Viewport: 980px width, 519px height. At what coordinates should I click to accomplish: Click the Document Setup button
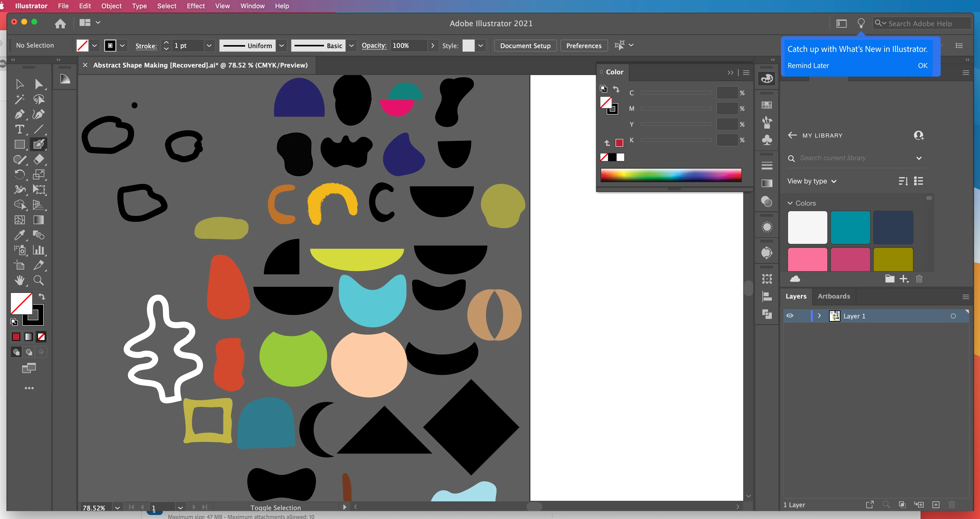click(525, 46)
